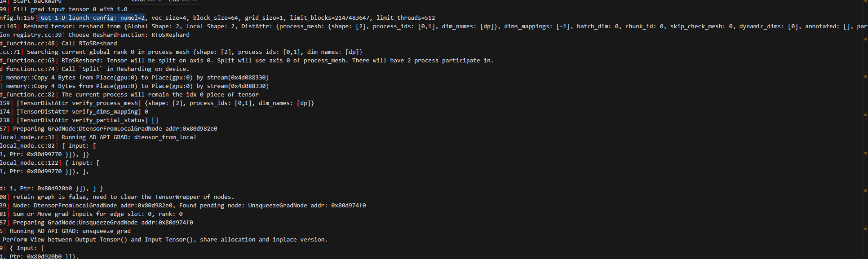Click the "Choose ReshardFunction: RToSReshard" log line
Image resolution: width=868 pixels, height=259 pixels.
(129, 35)
